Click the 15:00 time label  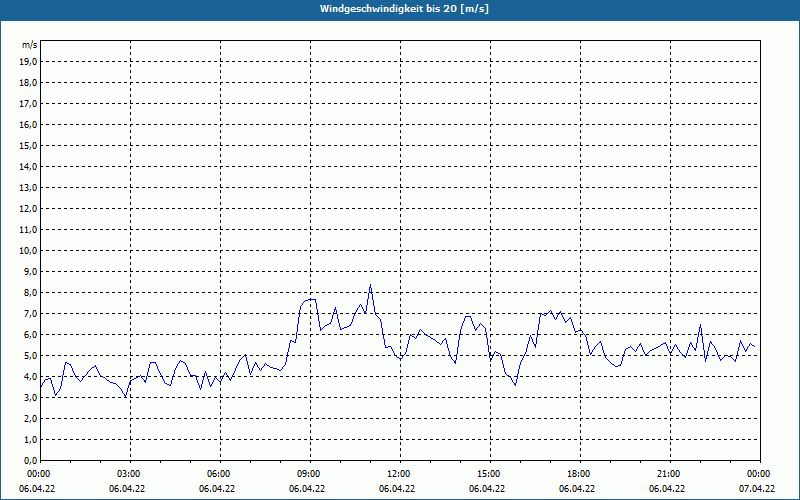490,474
